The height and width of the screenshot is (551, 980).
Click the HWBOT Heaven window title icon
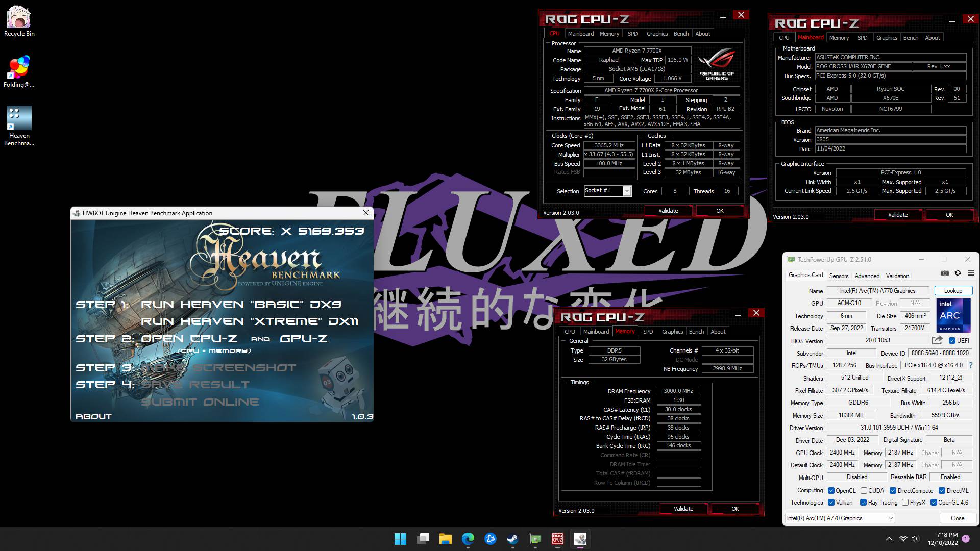tap(77, 213)
